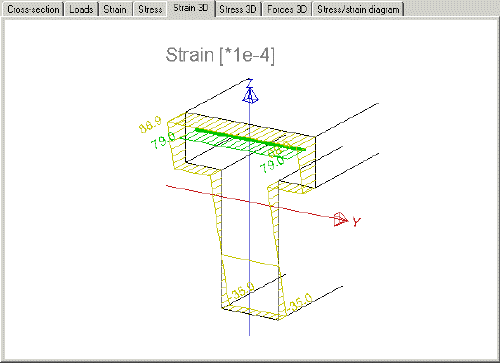Click the Strain [*1e-4] title text
Image resolution: width=500 pixels, height=363 pixels.
coord(220,55)
